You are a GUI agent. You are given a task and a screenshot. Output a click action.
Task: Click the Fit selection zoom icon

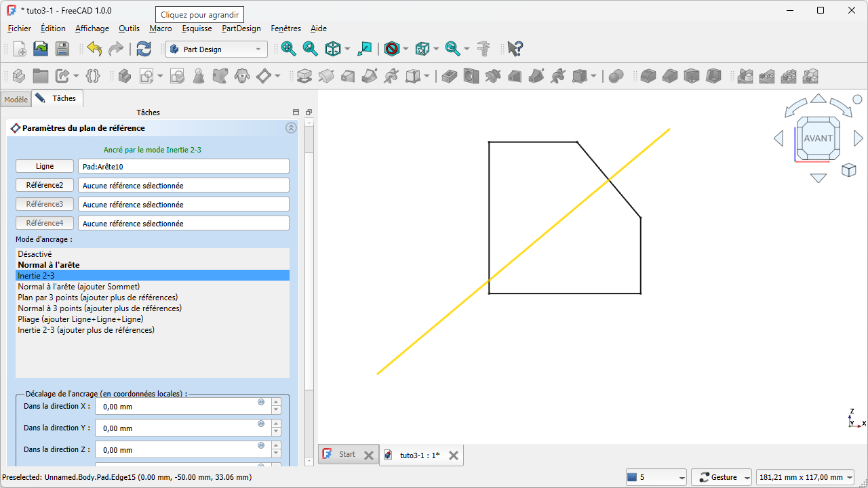click(x=311, y=49)
